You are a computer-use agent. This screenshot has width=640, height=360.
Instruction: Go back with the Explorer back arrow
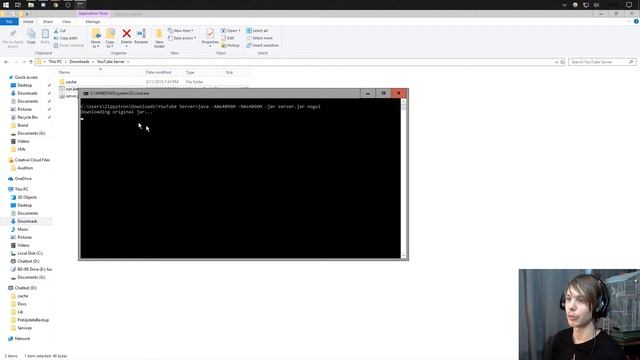pyautogui.click(x=6, y=62)
